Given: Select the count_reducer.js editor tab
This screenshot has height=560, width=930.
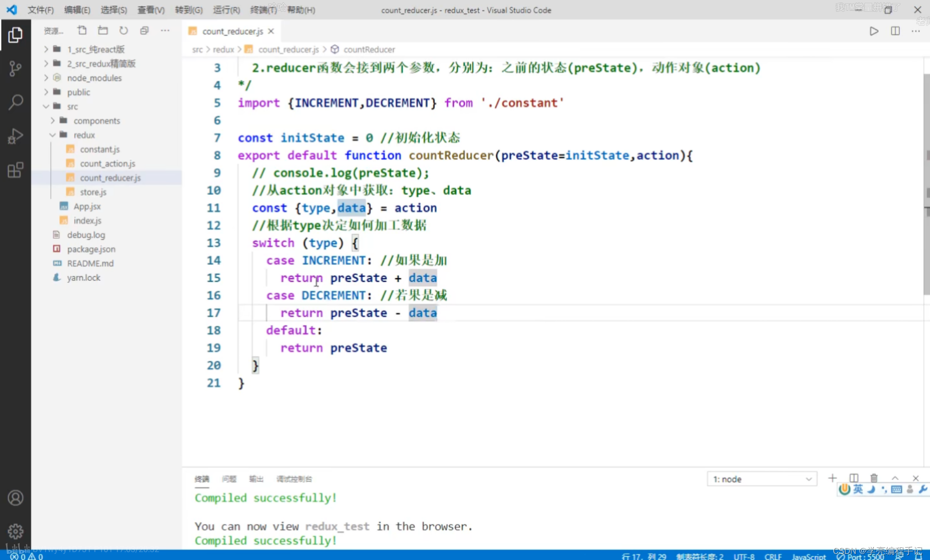Looking at the screenshot, I should (x=232, y=31).
